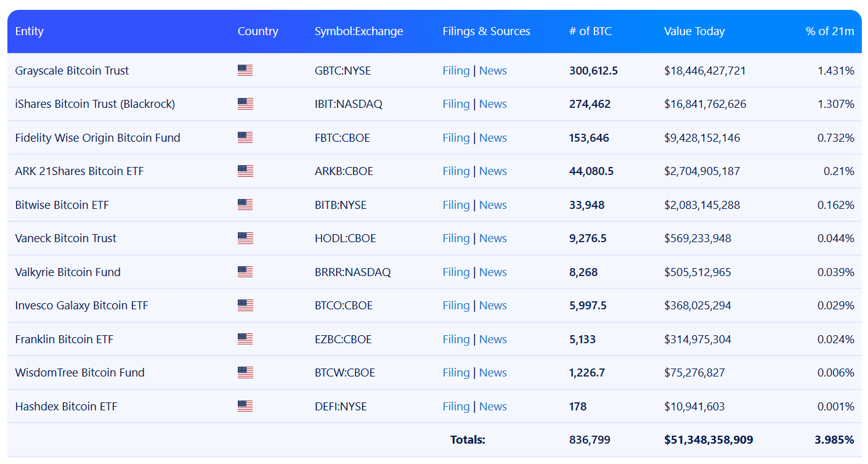Image resolution: width=868 pixels, height=464 pixels.
Task: Open the News link for Valkyrie Bitcoin Fund
Action: 493,272
